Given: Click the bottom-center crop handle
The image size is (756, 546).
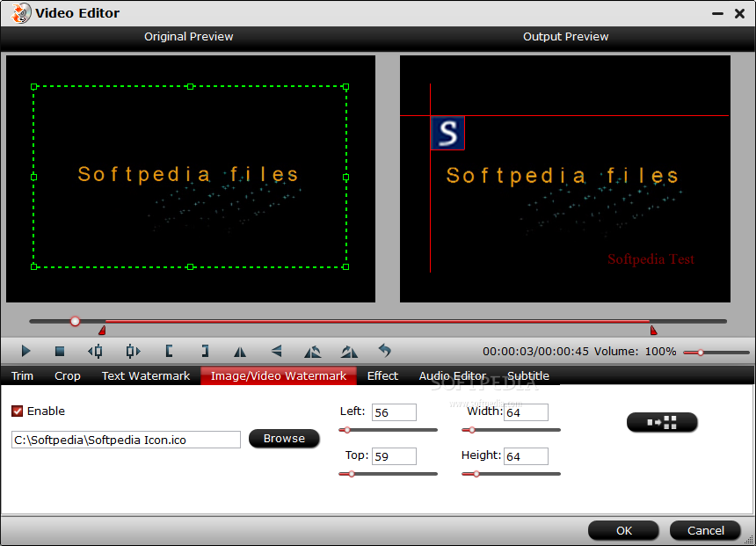Looking at the screenshot, I should pyautogui.click(x=191, y=266).
